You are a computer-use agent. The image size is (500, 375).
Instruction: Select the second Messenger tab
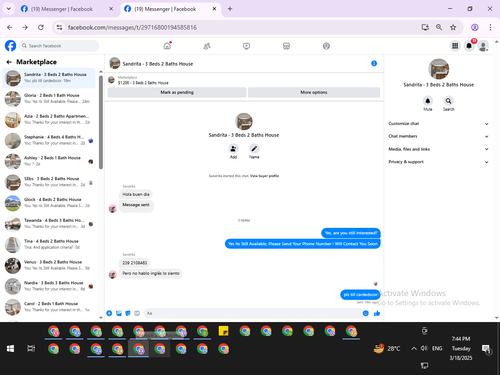(x=170, y=9)
